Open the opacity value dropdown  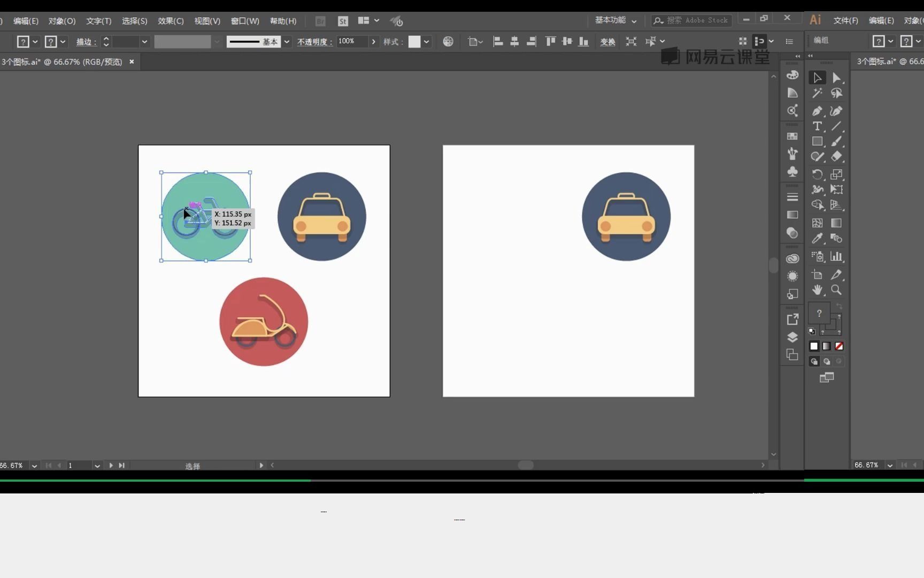pos(373,41)
